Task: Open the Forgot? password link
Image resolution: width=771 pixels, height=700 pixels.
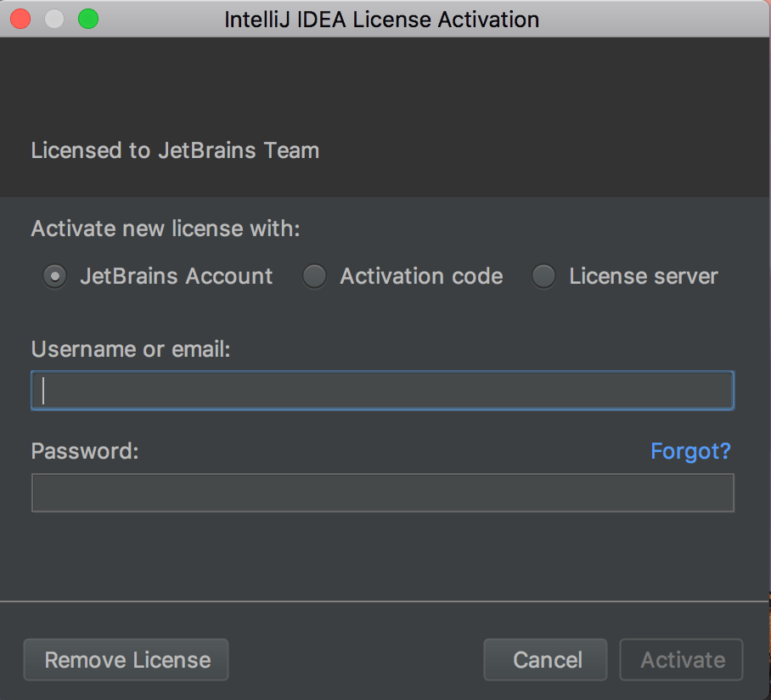Action: coord(689,451)
